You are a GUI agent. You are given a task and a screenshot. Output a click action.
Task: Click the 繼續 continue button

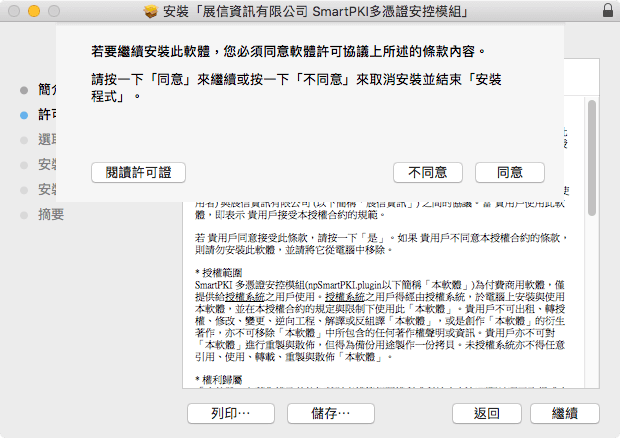pyautogui.click(x=565, y=413)
